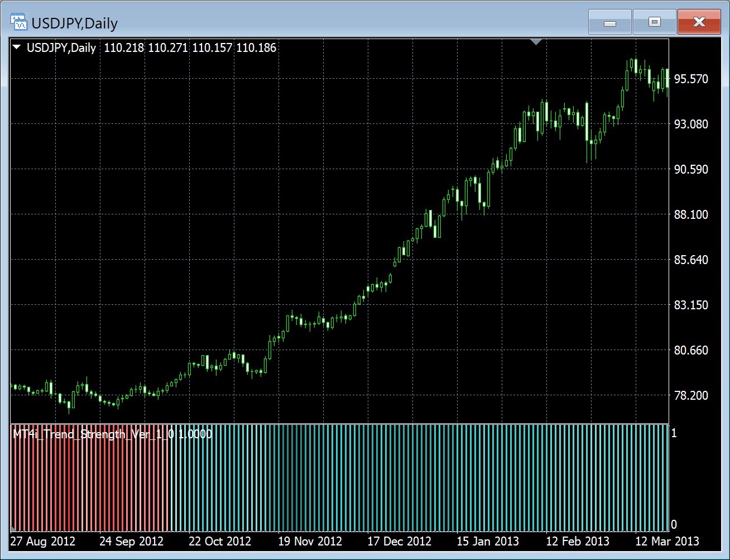Click the 22 Oct 2012 date label
This screenshot has width=730, height=560.
220,541
